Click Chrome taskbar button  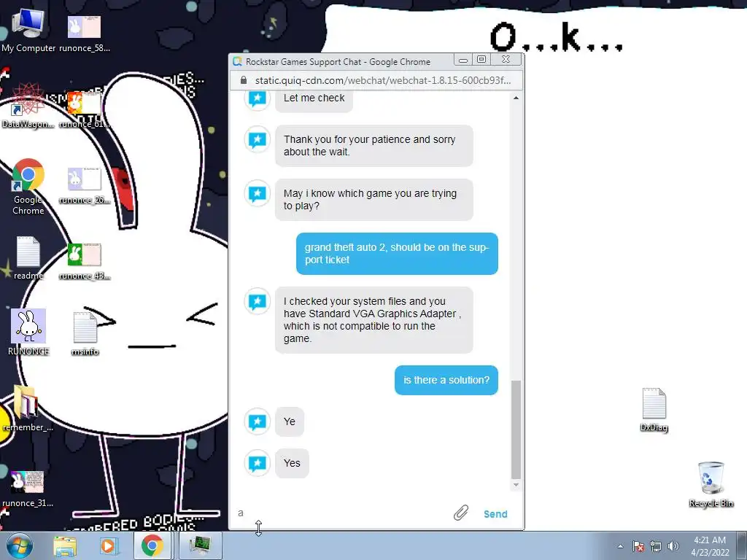click(152, 545)
